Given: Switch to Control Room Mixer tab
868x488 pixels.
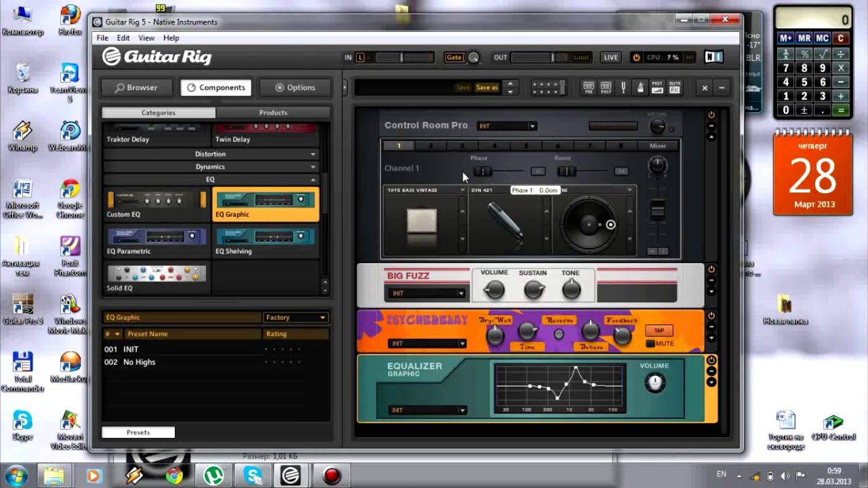Looking at the screenshot, I should coord(658,146).
